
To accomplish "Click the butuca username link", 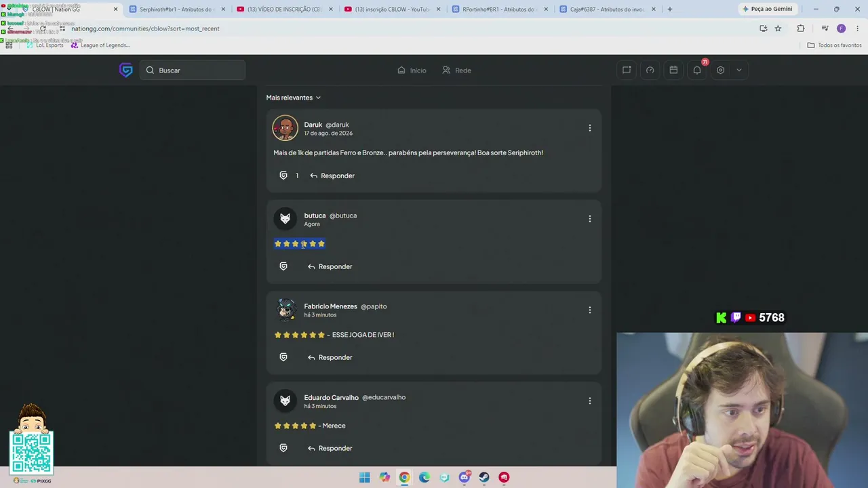I will click(315, 216).
